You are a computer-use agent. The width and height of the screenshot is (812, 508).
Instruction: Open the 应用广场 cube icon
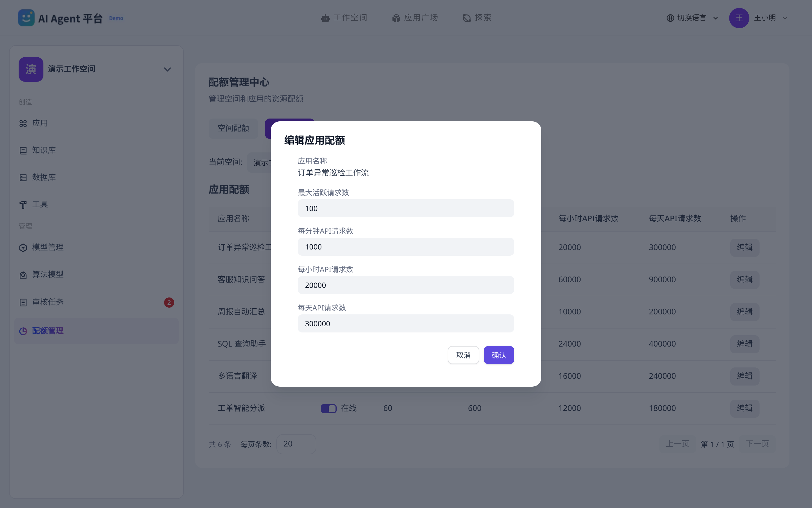pyautogui.click(x=396, y=18)
